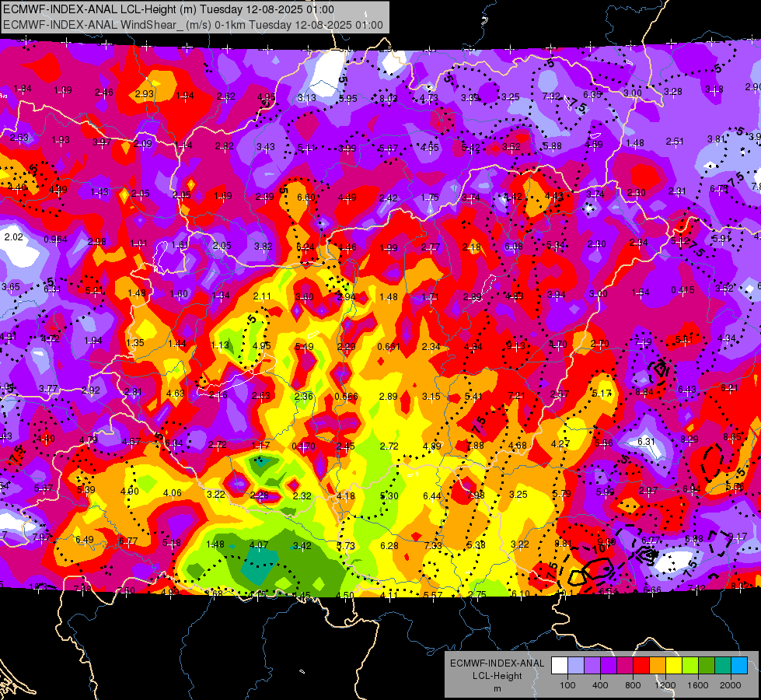Click the shear value 0.666
The width and height of the screenshot is (761, 700).
[346, 397]
